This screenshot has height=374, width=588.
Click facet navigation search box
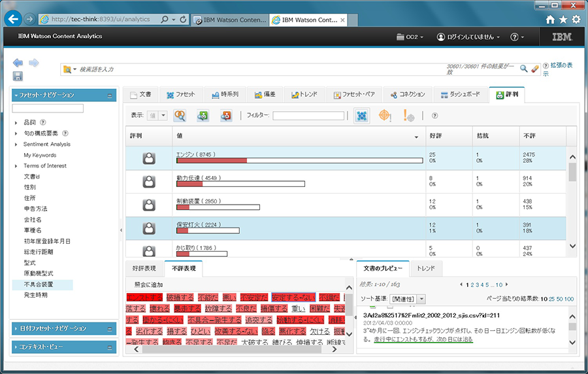[48, 109]
